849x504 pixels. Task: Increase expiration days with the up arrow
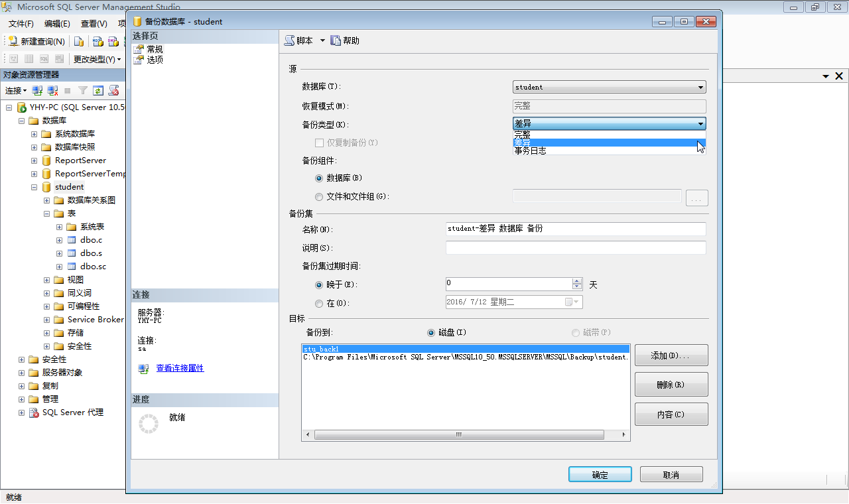(x=576, y=281)
